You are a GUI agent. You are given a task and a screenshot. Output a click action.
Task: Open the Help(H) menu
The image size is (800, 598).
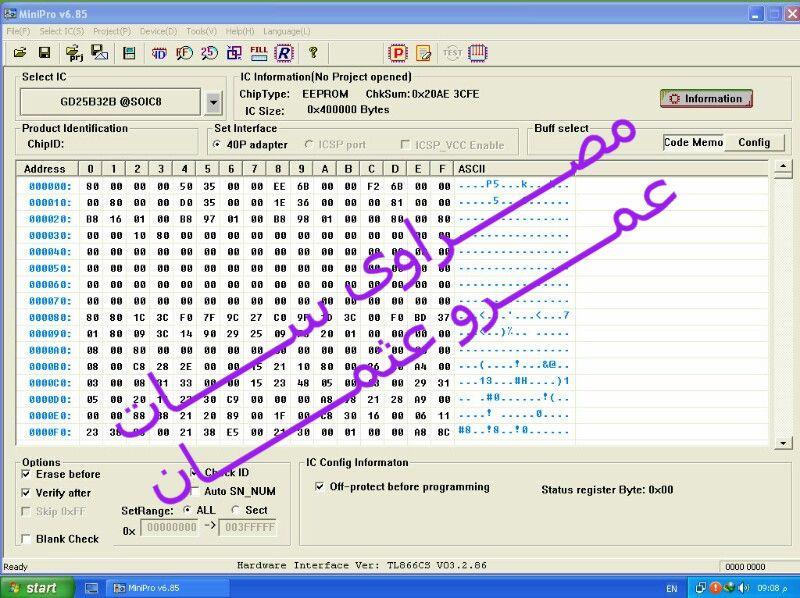click(x=239, y=31)
